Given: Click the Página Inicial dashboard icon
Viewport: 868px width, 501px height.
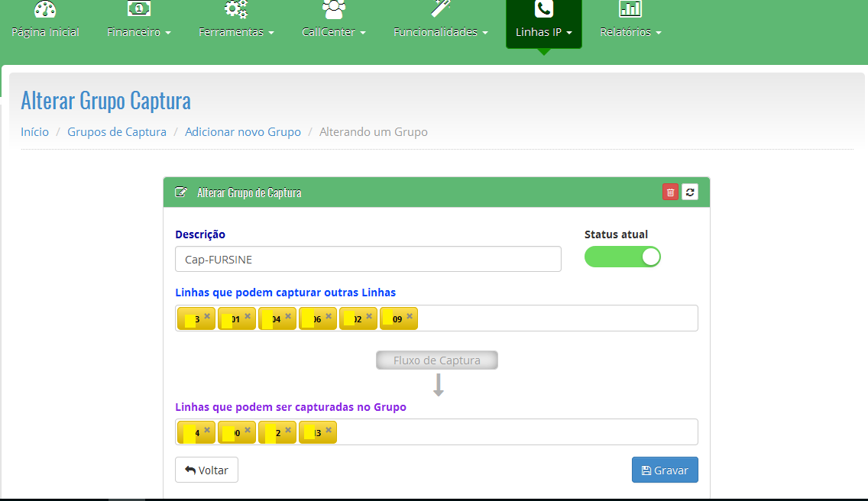Looking at the screenshot, I should 45,9.
